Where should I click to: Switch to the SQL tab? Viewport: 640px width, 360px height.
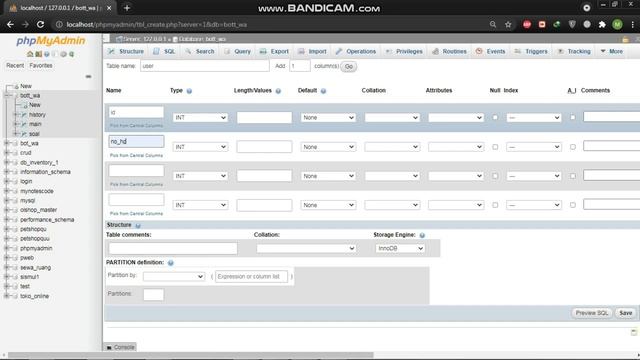pos(164,51)
